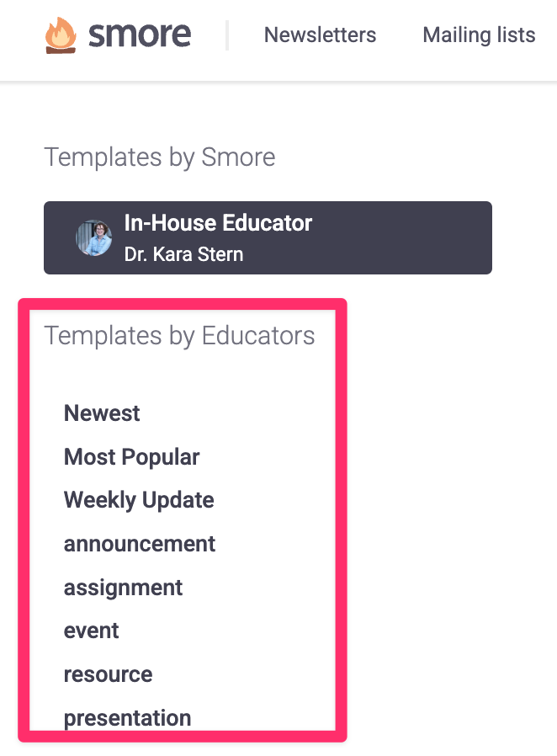557x756 pixels.
Task: Click the Templates by Educators heading
Action: [179, 335]
